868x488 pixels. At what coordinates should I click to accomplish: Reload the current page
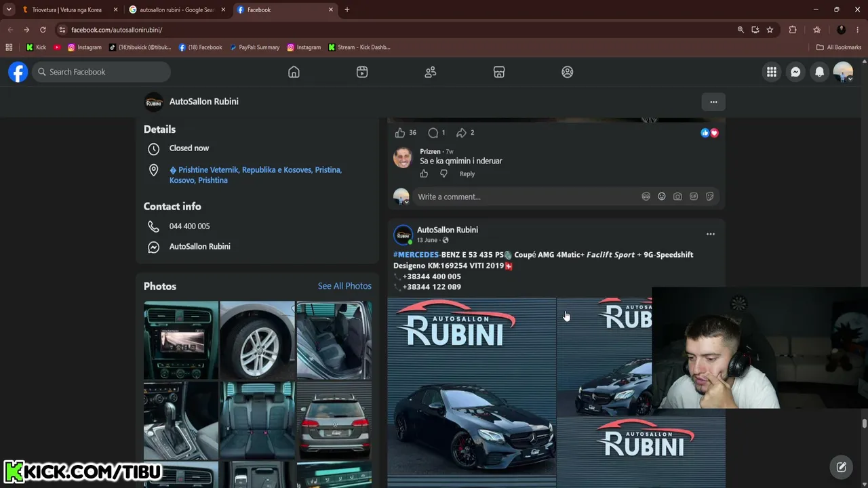43,30
